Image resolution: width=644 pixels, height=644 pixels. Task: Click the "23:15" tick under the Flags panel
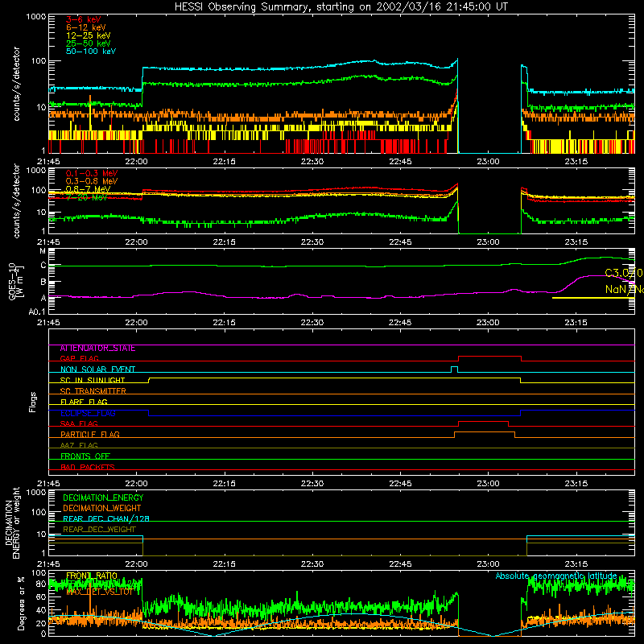click(576, 484)
